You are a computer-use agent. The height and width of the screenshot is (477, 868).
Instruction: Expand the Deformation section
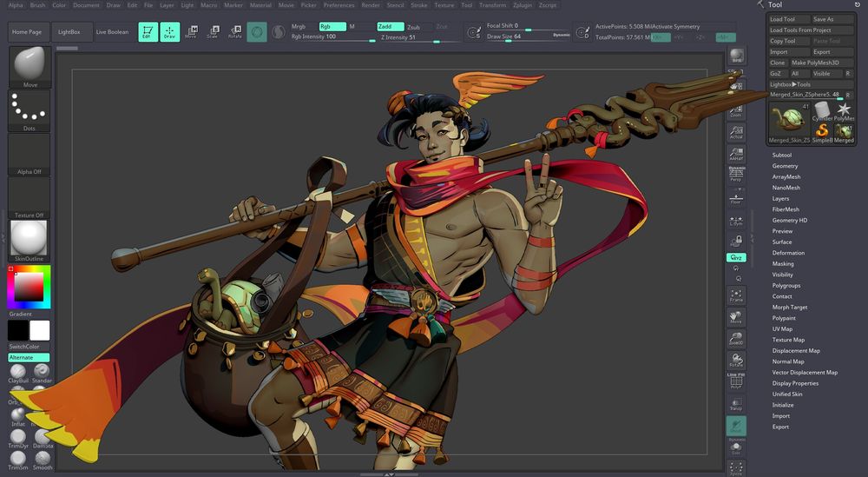788,253
